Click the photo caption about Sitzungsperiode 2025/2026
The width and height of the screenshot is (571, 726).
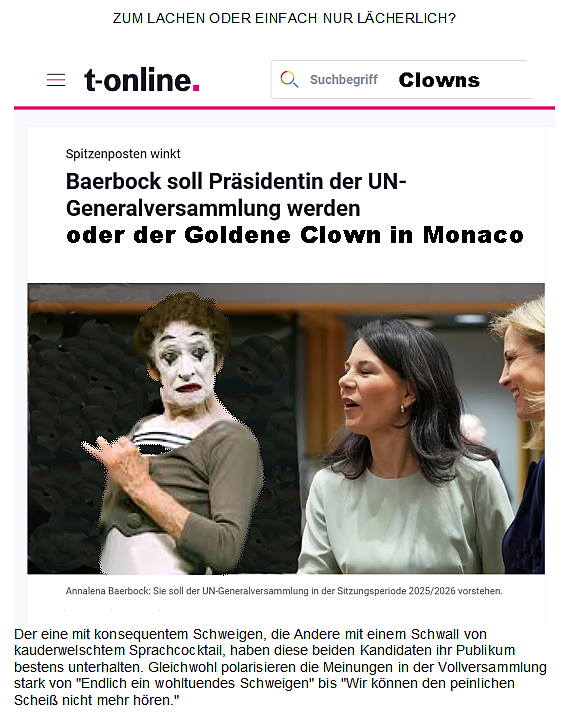coord(284,591)
